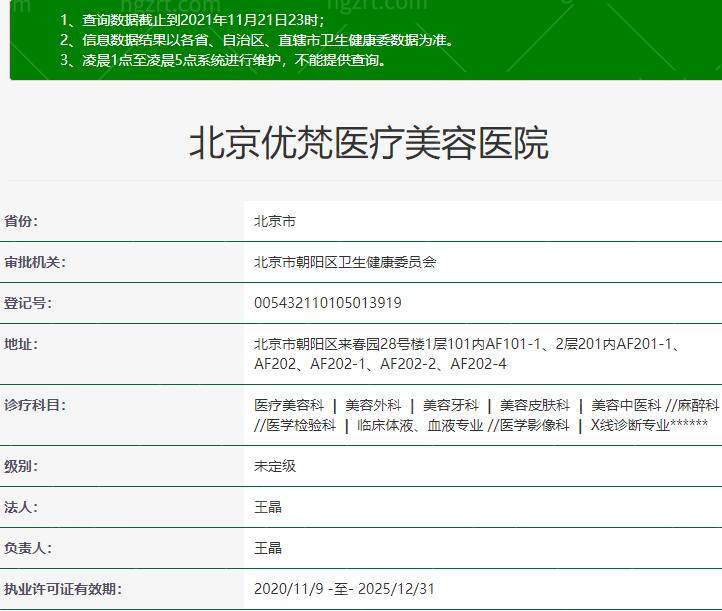This screenshot has height=611, width=722.
Task: Select 临床体液、血液专业 text
Action: pos(420,425)
